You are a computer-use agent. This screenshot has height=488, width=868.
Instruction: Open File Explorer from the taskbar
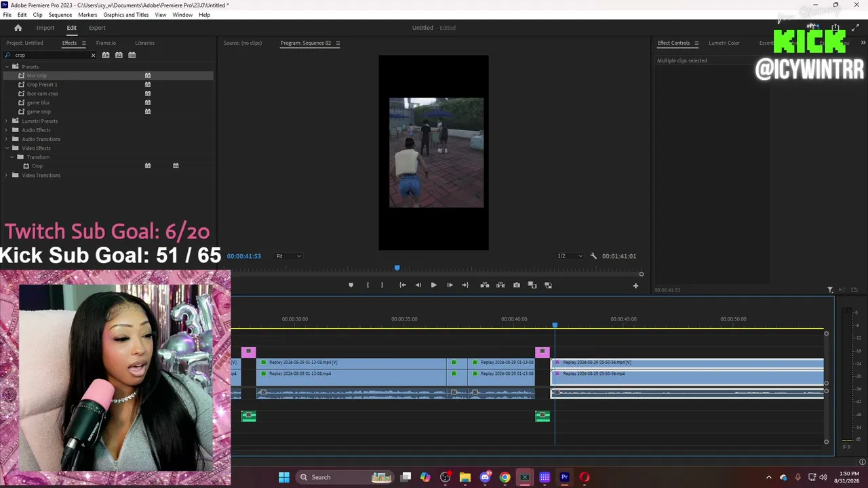[x=465, y=477]
